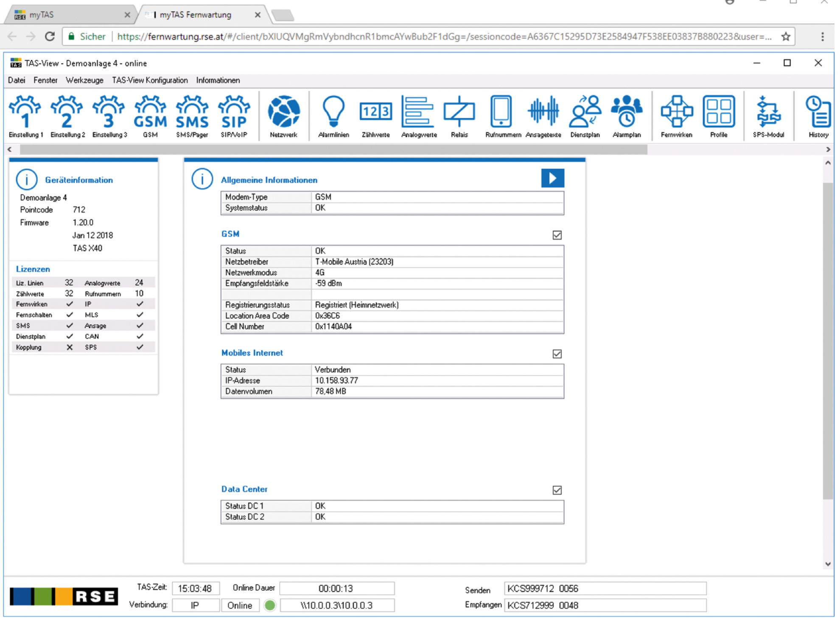The width and height of the screenshot is (840, 619).
Task: Open a new browser tab
Action: coord(283,16)
